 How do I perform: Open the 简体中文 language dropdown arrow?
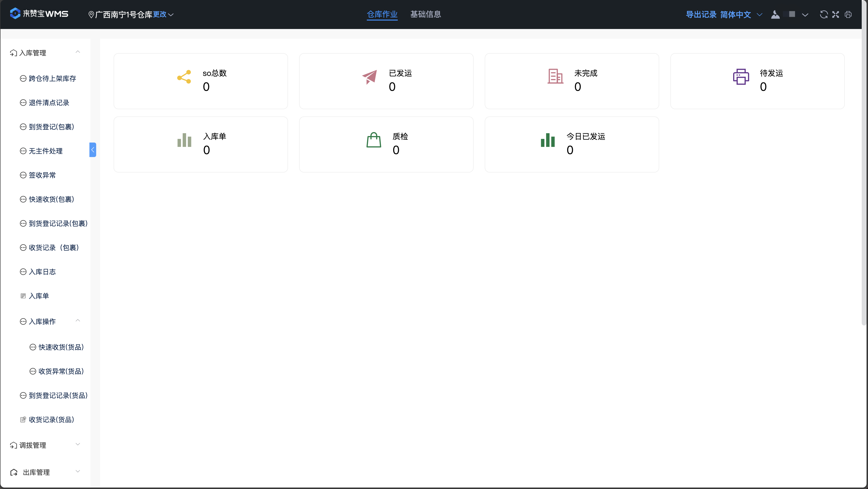point(759,14)
